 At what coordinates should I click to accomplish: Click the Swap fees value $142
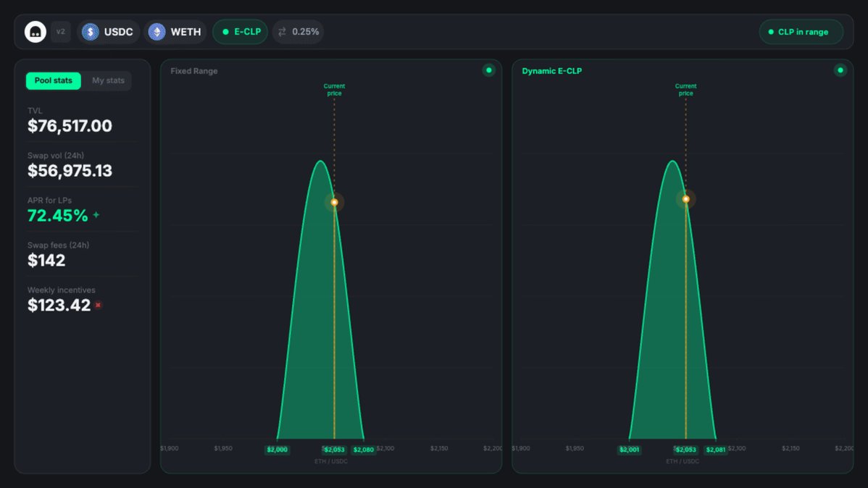tap(46, 260)
